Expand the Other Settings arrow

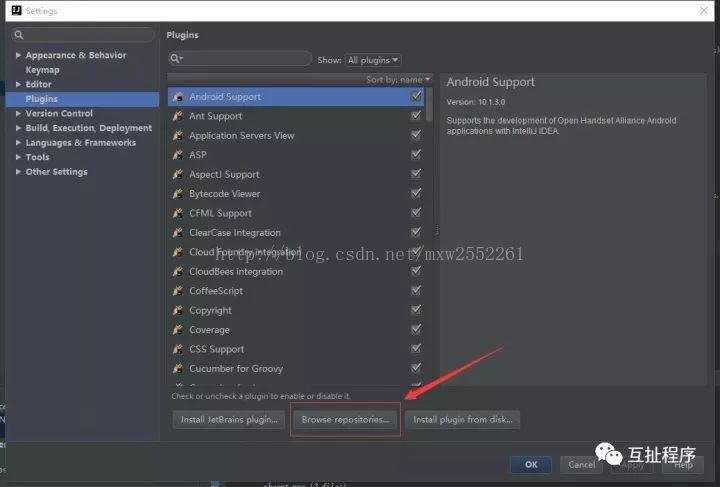[x=18, y=172]
